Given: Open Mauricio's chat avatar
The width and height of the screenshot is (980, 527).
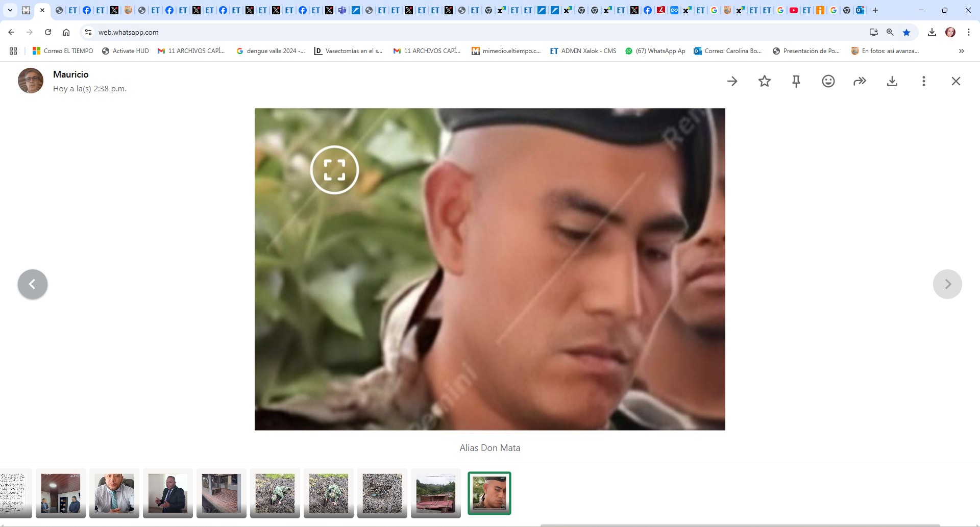Looking at the screenshot, I should (x=31, y=81).
